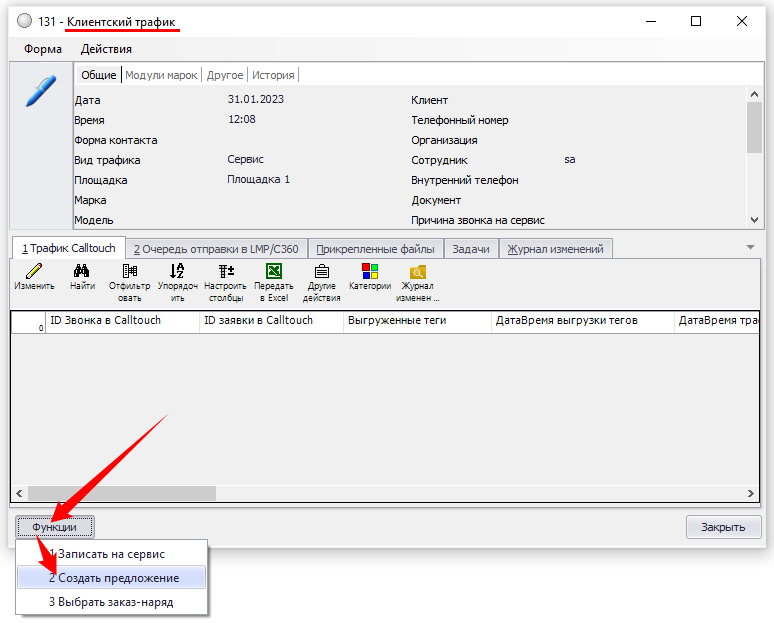This screenshot has width=774, height=623.
Task: Open the Прикрепленные файлы tab
Action: point(375,249)
